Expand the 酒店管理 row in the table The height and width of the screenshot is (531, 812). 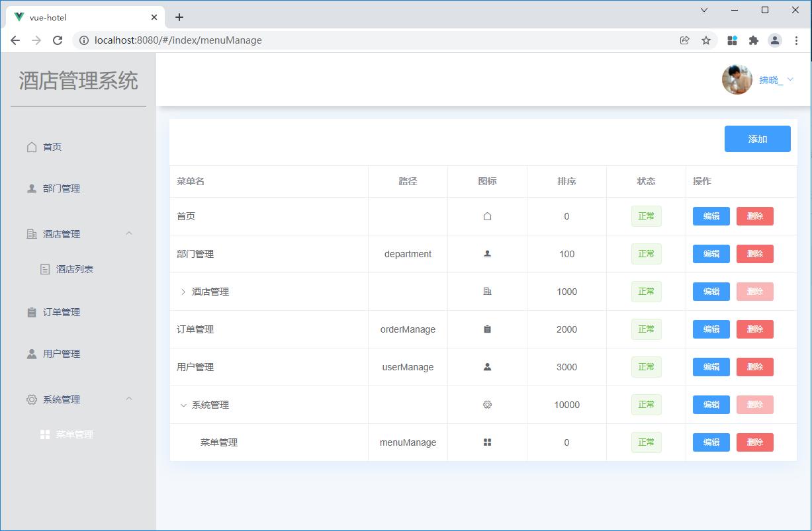point(183,291)
